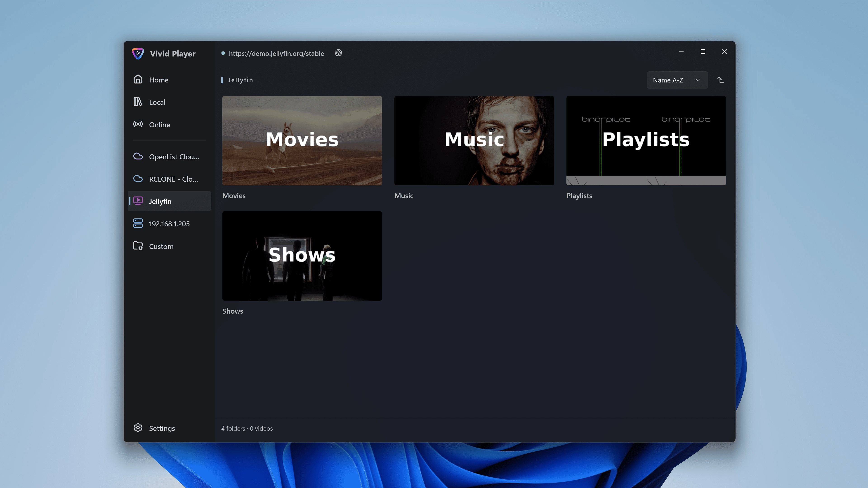Click the Vivid Player logo icon
868x488 pixels.
[138, 53]
